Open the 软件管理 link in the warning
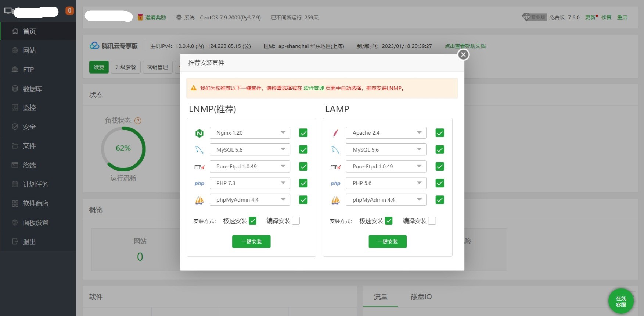 pos(313,88)
